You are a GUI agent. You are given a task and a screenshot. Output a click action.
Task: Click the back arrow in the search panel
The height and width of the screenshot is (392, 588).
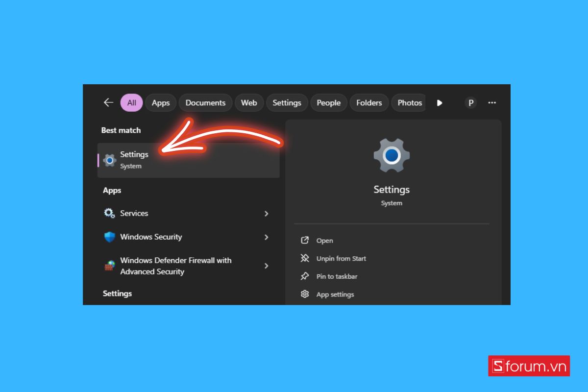click(x=108, y=102)
